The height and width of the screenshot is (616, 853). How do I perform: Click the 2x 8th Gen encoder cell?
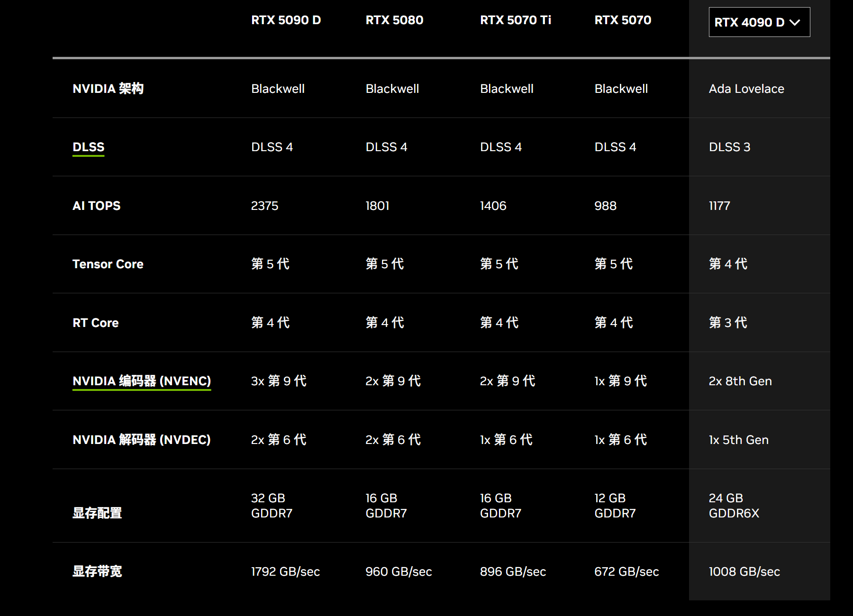[x=740, y=381]
